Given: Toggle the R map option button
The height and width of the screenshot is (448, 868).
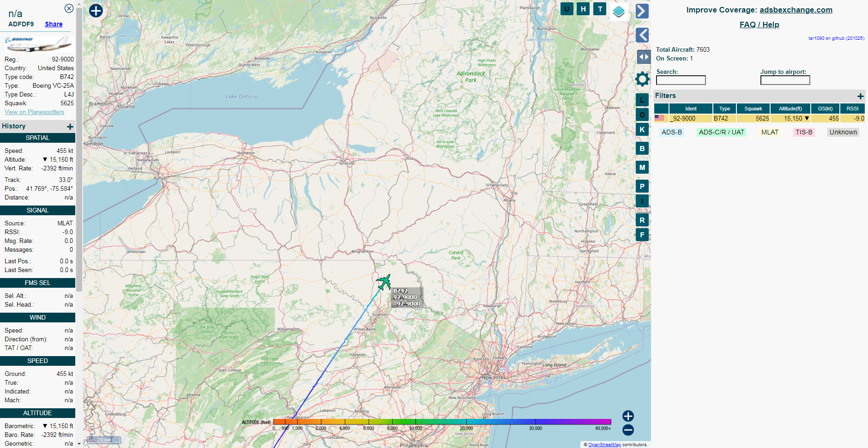Looking at the screenshot, I should (642, 220).
